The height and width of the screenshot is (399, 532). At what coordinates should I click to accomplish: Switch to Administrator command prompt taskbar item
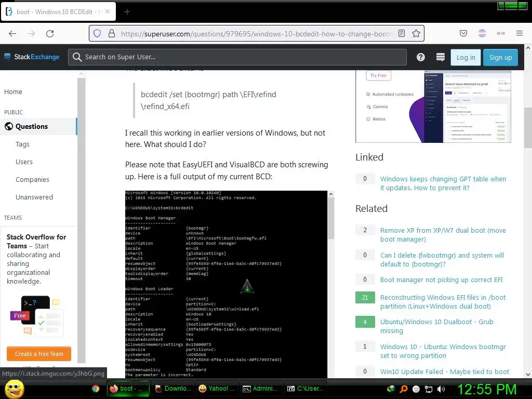pyautogui.click(x=261, y=389)
